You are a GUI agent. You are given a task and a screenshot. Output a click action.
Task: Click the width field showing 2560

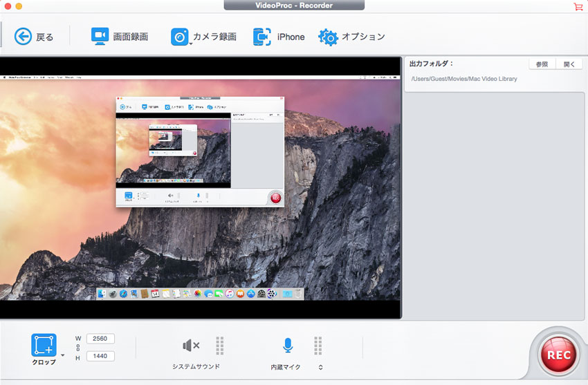[x=100, y=339]
